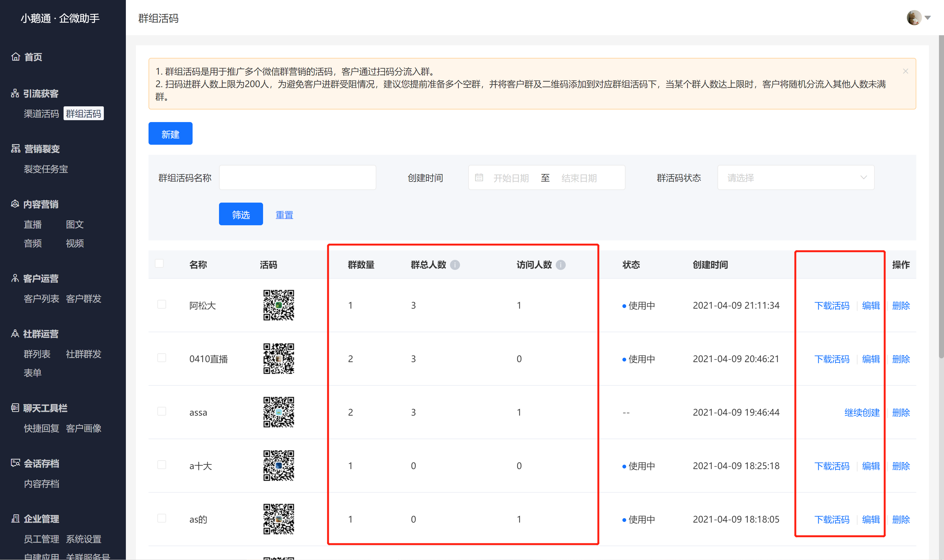
Task: Click 编辑 for the a十大 row
Action: click(x=871, y=467)
